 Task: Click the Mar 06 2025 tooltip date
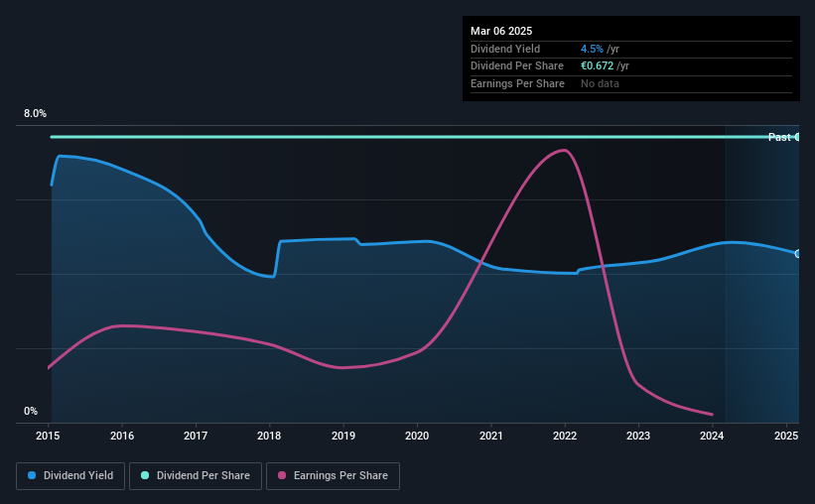tap(501, 31)
